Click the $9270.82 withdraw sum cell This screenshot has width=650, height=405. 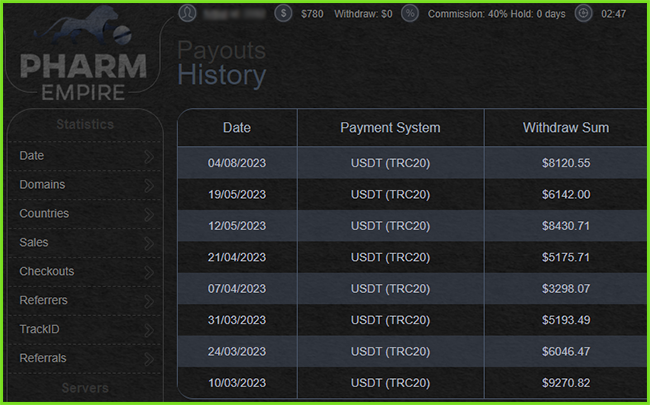click(x=565, y=383)
